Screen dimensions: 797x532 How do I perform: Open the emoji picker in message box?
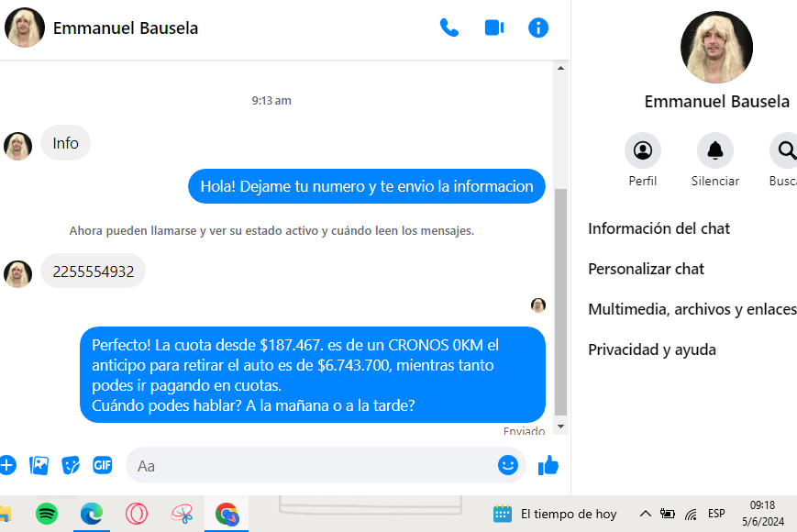coord(508,465)
